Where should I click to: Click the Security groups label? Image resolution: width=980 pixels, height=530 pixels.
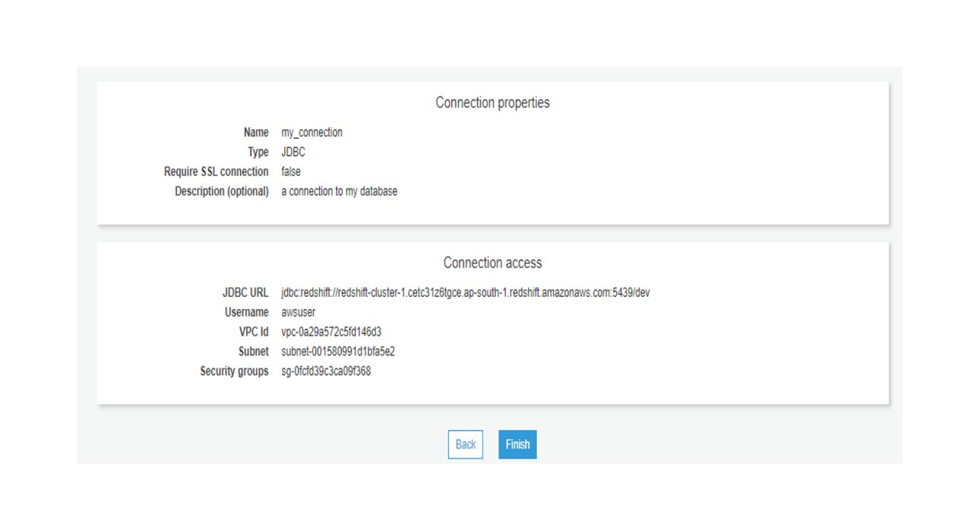tap(235, 371)
